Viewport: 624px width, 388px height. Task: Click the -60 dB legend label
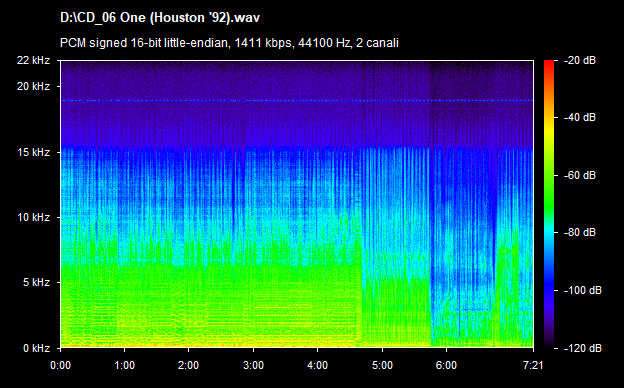[x=580, y=175]
